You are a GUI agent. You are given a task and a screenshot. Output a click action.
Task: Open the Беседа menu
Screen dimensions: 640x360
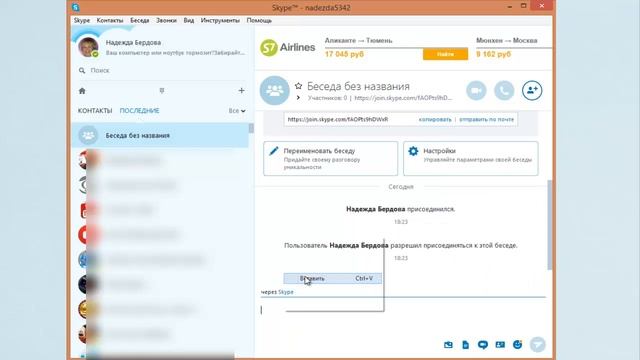pos(140,20)
